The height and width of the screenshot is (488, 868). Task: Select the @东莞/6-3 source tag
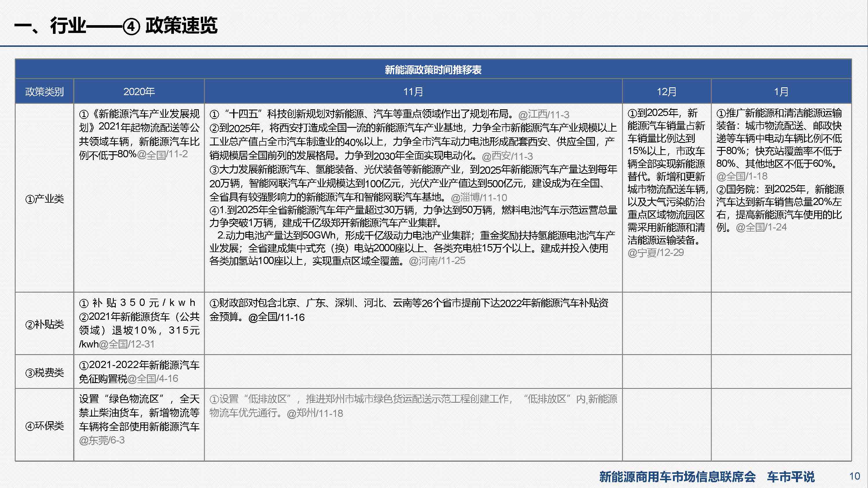click(102, 440)
